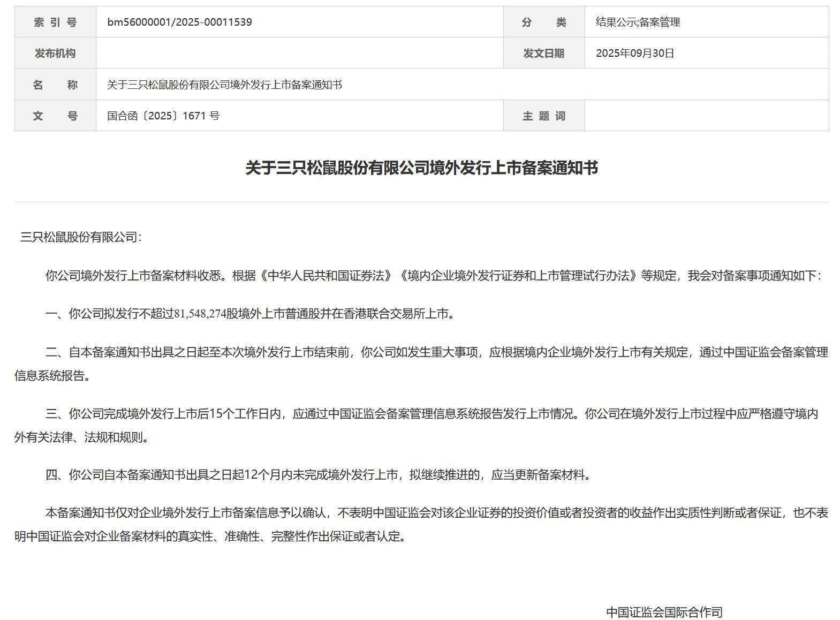Click the first line of the paragraph starting 二、
This screenshot has width=840, height=620.
tap(436, 352)
